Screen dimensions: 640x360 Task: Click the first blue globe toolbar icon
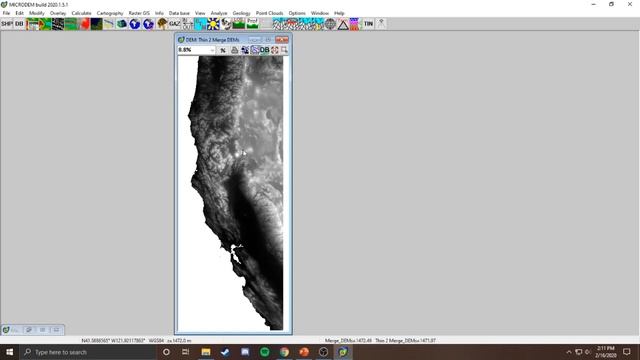pyautogui.click(x=135, y=24)
